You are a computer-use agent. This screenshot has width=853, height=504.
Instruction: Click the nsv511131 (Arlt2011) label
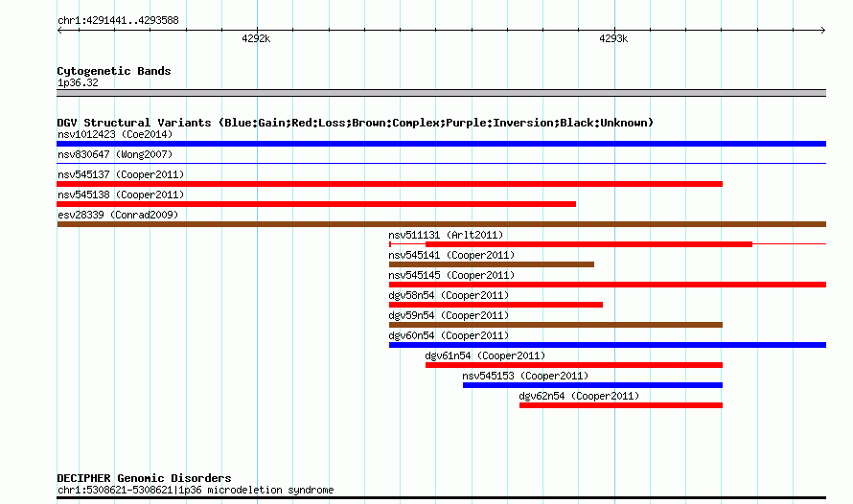pos(446,235)
